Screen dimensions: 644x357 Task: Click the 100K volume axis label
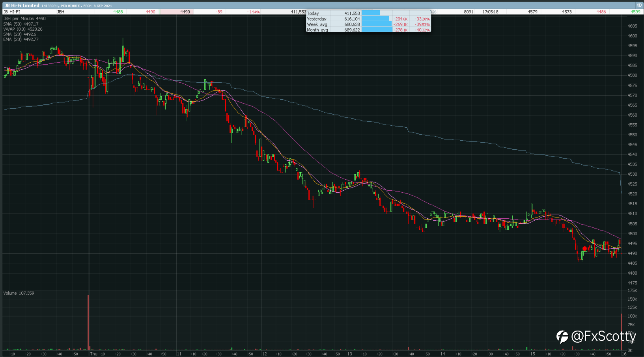coord(632,316)
